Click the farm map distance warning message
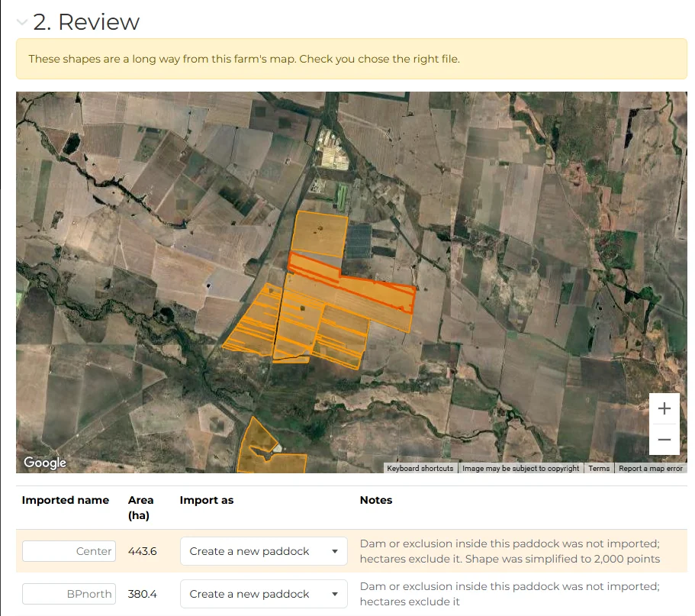This screenshot has height=616, width=695. click(x=352, y=59)
